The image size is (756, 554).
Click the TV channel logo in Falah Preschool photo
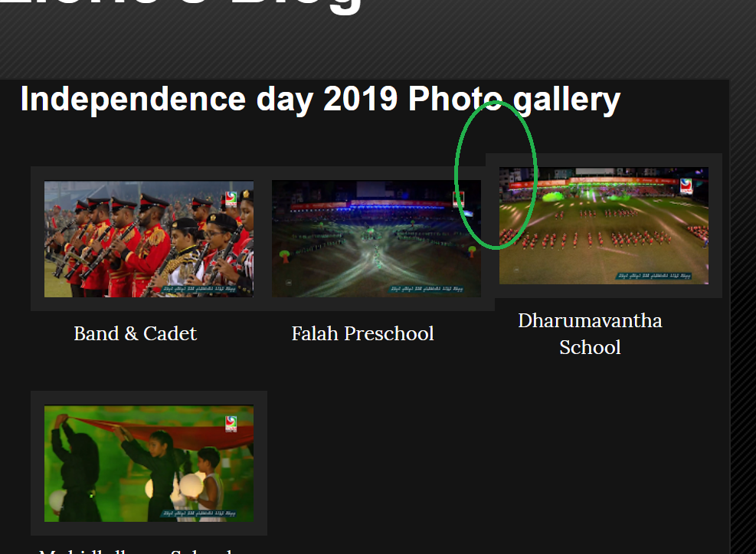point(459,198)
